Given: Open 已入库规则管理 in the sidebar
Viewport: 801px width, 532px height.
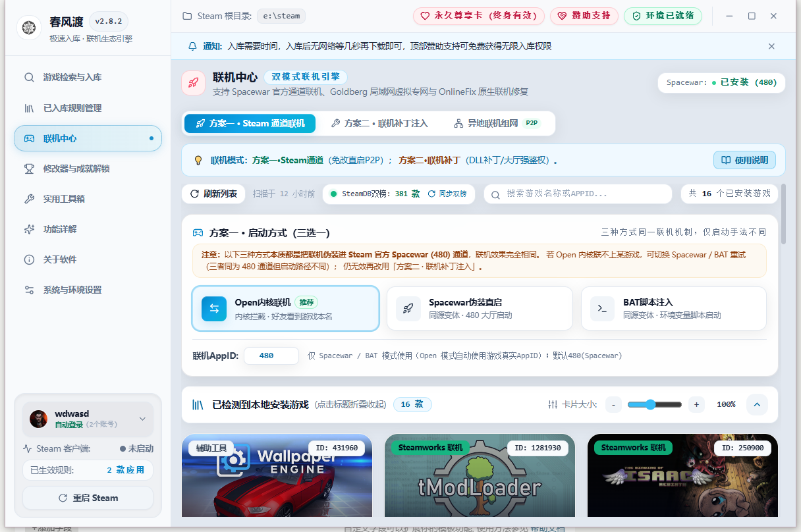Looking at the screenshot, I should [88, 108].
